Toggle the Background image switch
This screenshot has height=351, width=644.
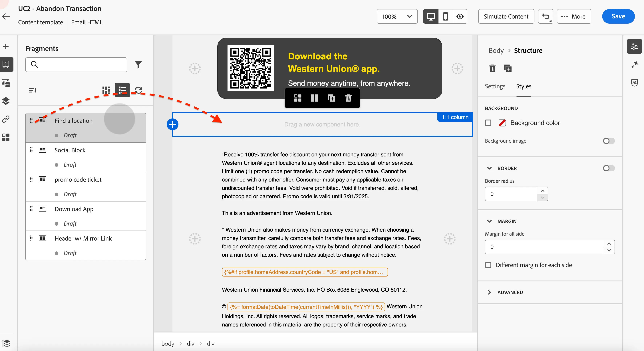click(609, 141)
